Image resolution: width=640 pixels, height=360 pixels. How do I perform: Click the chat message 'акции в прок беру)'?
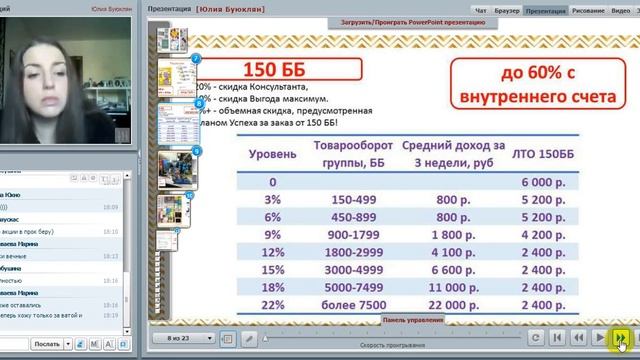tap(27, 231)
